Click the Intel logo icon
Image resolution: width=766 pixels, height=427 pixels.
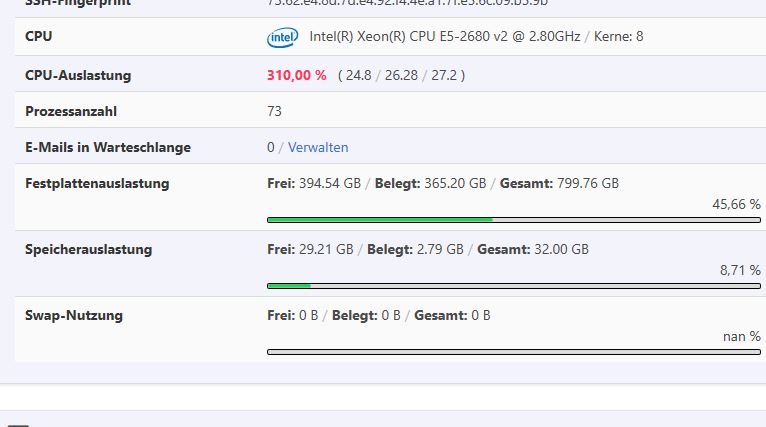[282, 38]
